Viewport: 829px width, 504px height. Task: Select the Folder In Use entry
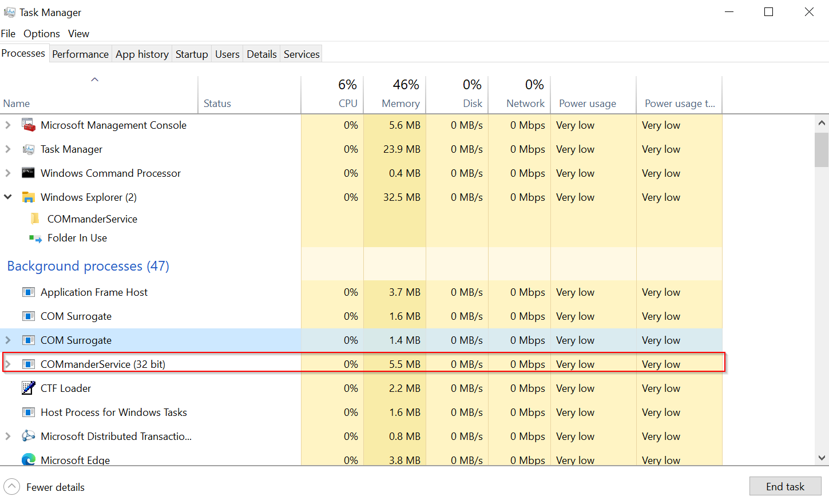[x=77, y=238]
